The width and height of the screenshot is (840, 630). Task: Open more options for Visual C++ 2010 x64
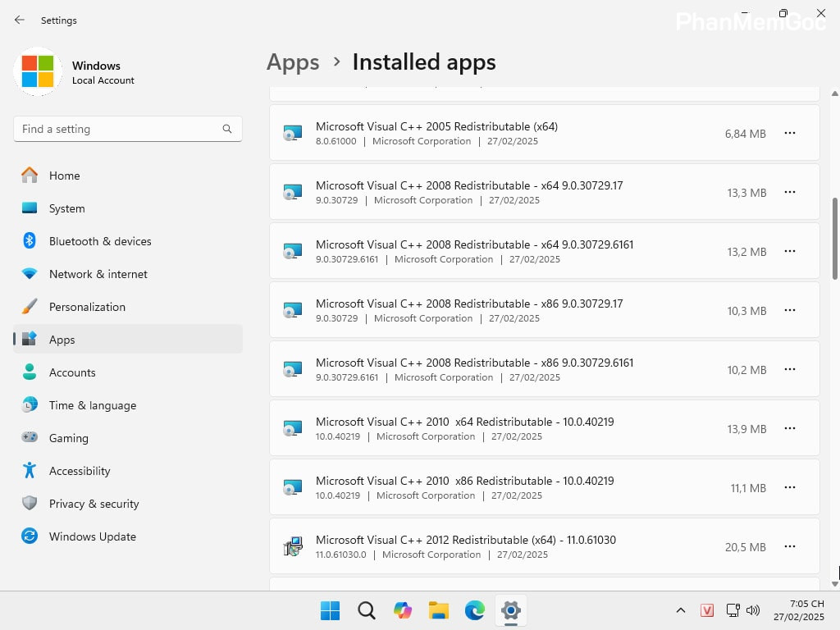pyautogui.click(x=789, y=428)
